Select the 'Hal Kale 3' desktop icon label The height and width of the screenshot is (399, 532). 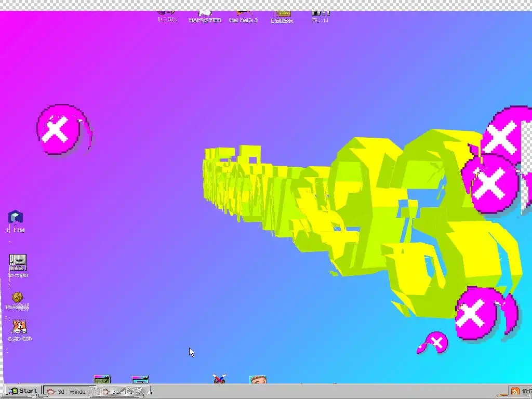click(243, 20)
